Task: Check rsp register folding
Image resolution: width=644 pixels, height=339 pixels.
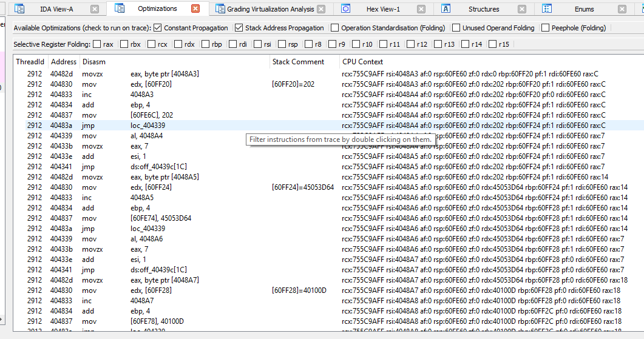Action: (x=282, y=44)
